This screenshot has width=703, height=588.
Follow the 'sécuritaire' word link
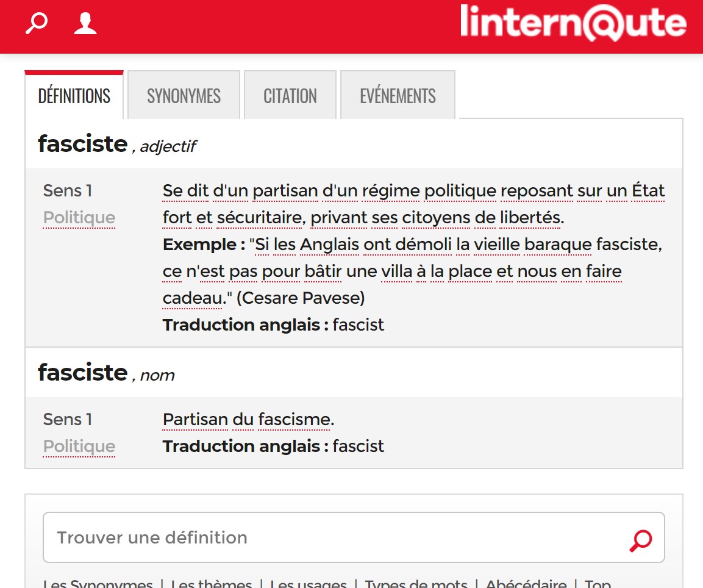[261, 218]
